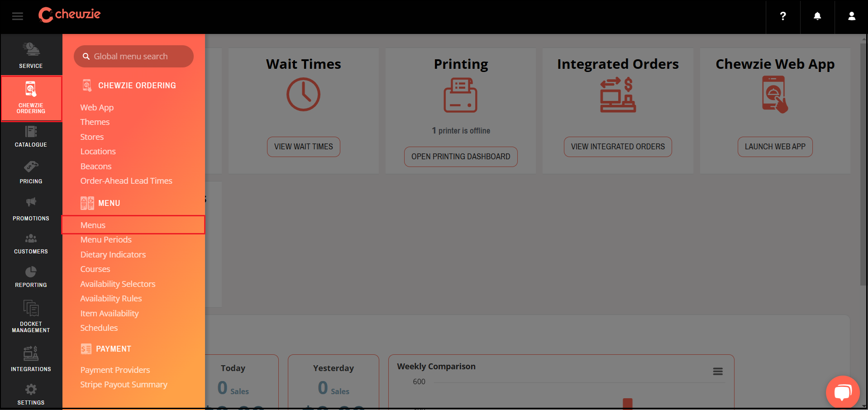Screen dimensions: 868x410
Task: Open Themes menu item
Action: pos(95,122)
